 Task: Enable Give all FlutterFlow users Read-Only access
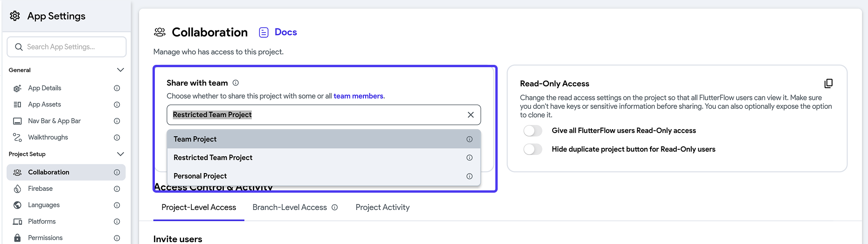pyautogui.click(x=533, y=131)
